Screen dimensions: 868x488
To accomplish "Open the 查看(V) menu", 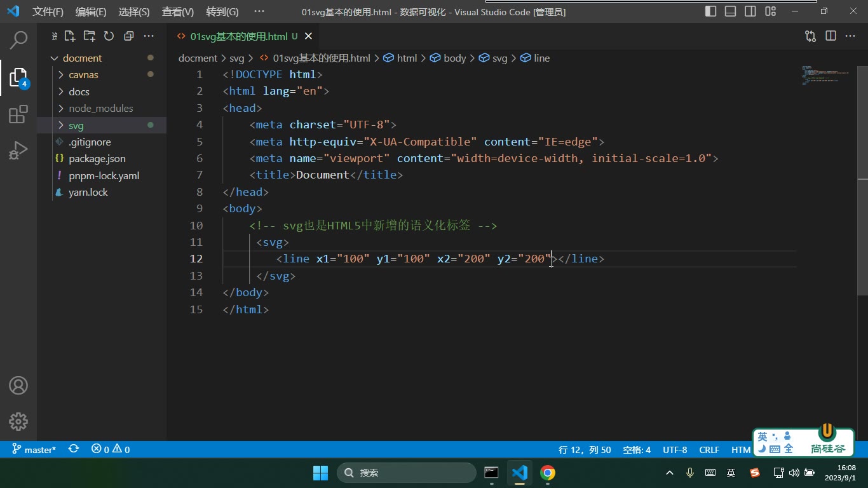I will tap(178, 11).
